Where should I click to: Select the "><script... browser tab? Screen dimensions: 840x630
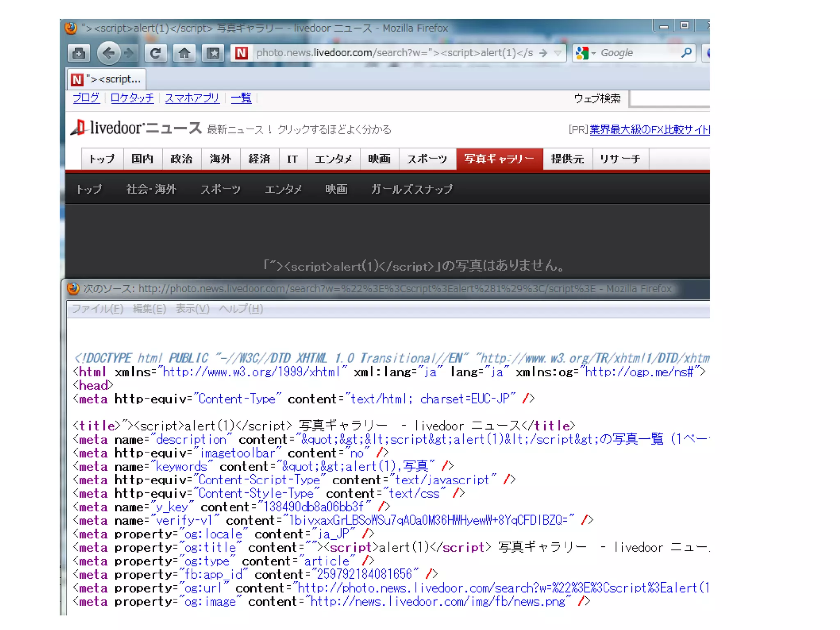(x=106, y=79)
